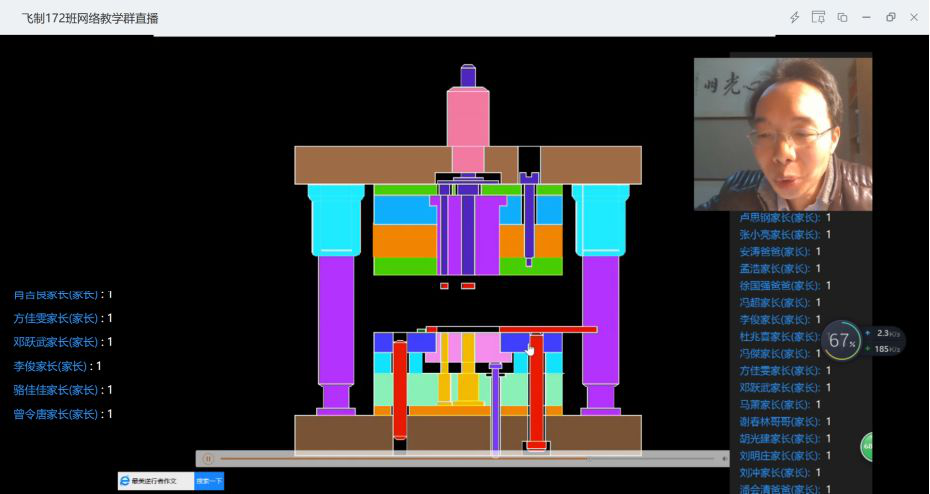Click the green circular floating ball at right edge
The height and width of the screenshot is (494, 930).
(x=868, y=447)
